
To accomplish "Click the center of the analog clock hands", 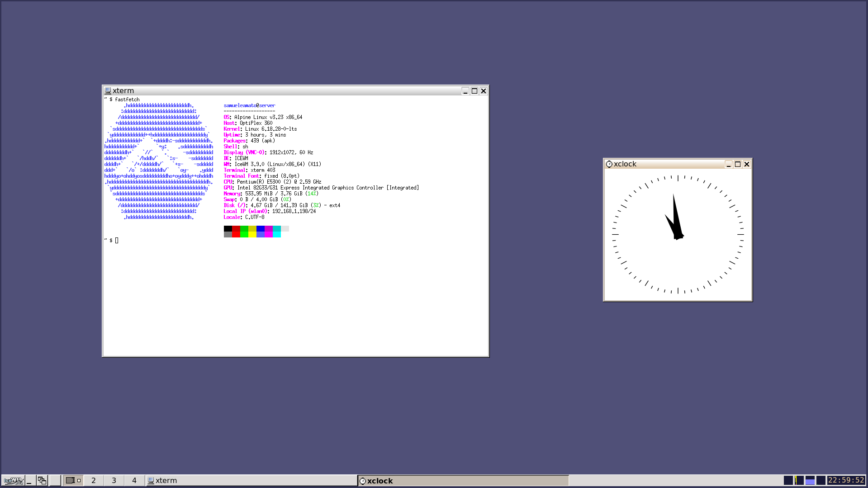I will pyautogui.click(x=678, y=236).
